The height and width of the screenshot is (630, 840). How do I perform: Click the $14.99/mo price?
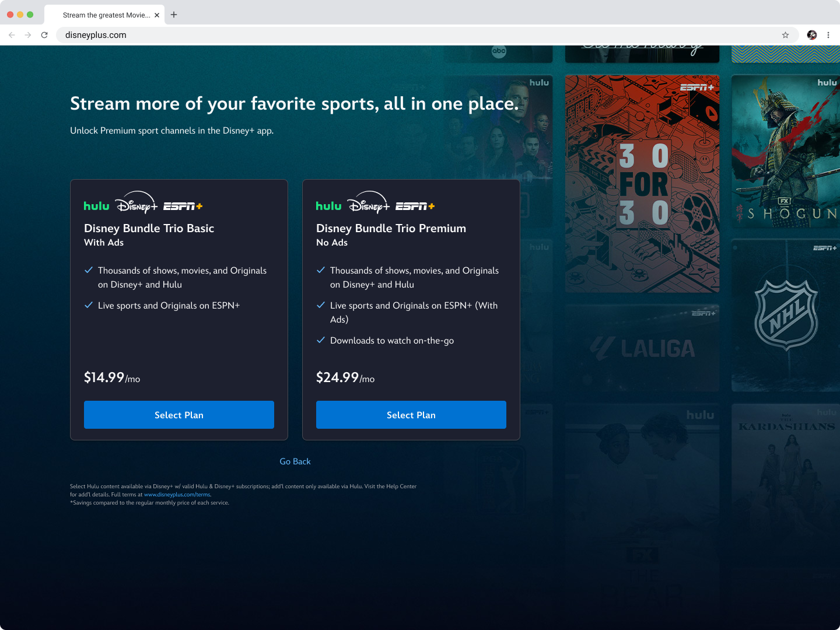point(112,377)
